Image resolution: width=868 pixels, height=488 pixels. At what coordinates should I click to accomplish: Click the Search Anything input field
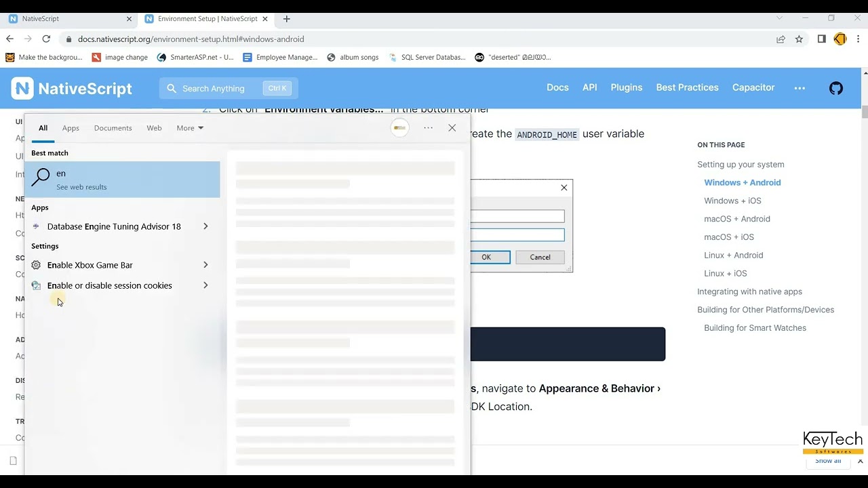[229, 88]
